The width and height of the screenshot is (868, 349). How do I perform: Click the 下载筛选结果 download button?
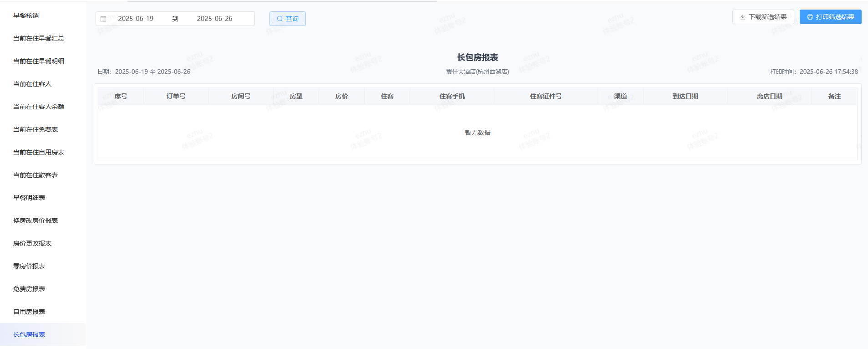(763, 17)
